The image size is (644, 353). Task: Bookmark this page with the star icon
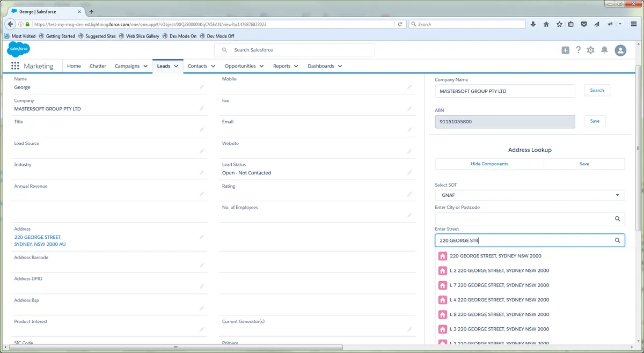pyautogui.click(x=559, y=24)
